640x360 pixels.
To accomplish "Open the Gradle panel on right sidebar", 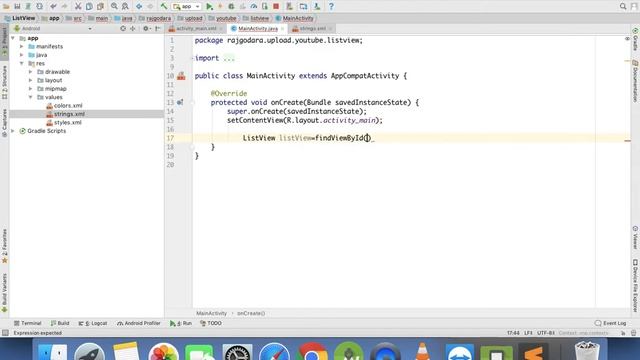I will [636, 40].
